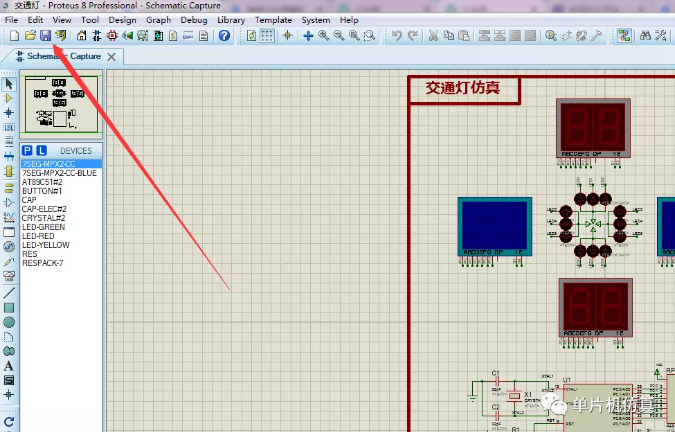675x432 pixels.
Task: Expand the Template menu
Action: (x=273, y=20)
